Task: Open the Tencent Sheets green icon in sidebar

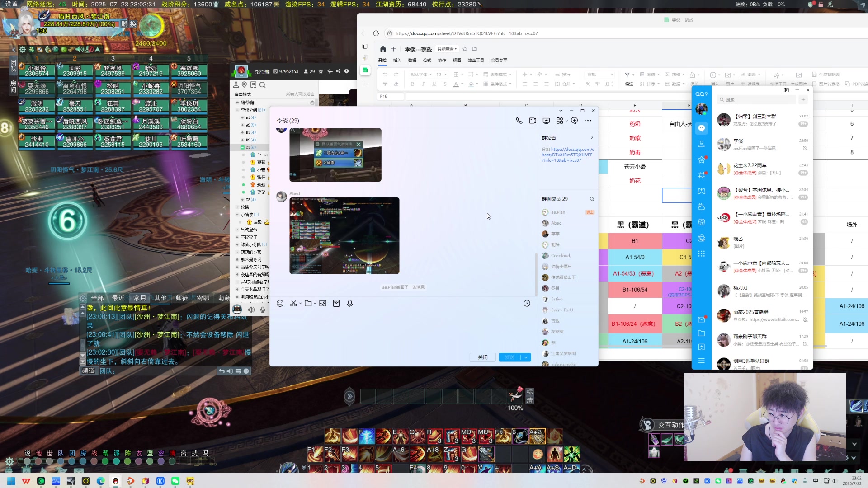Action: [x=365, y=70]
